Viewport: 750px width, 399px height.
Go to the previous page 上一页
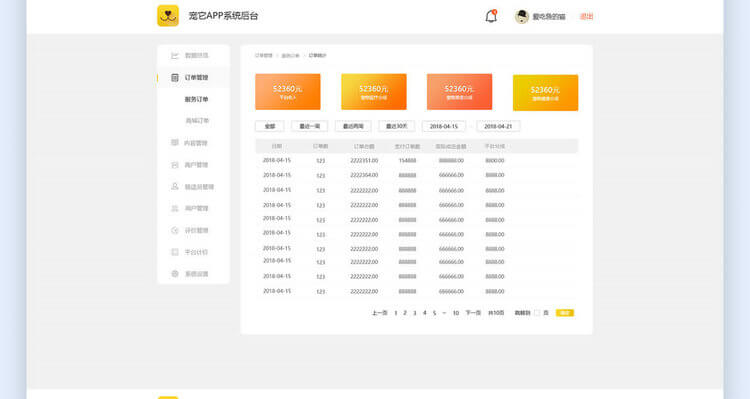[x=379, y=313]
